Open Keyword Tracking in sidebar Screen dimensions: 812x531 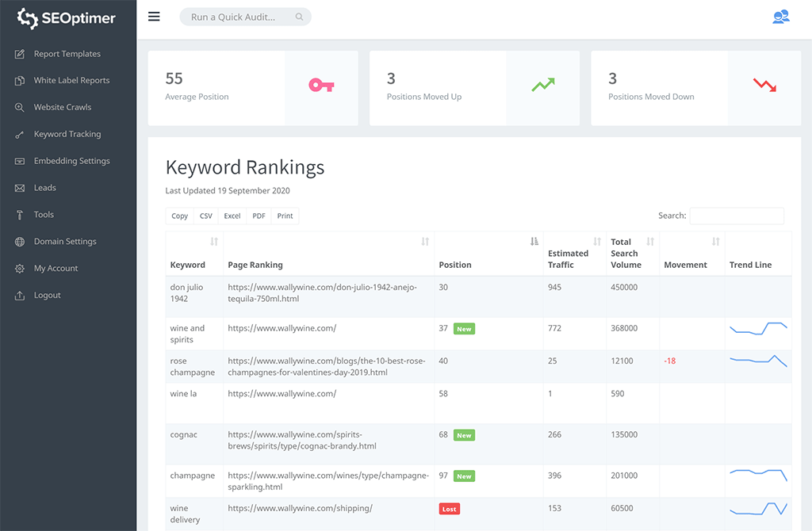[x=67, y=134]
